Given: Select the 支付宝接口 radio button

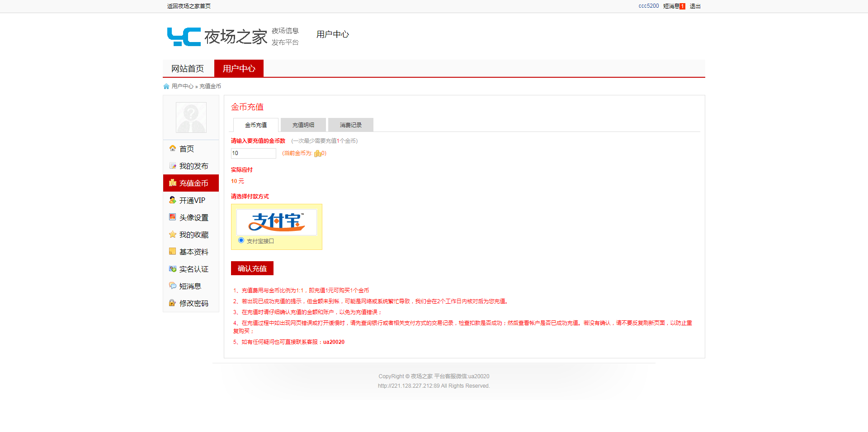Looking at the screenshot, I should [241, 240].
